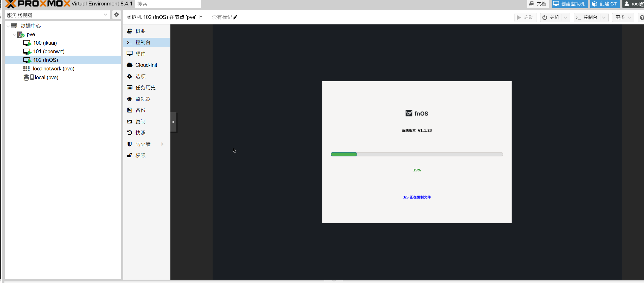The width and height of the screenshot is (644, 283).
Task: Open the 关机 shutdown dropdown arrow
Action: point(565,17)
